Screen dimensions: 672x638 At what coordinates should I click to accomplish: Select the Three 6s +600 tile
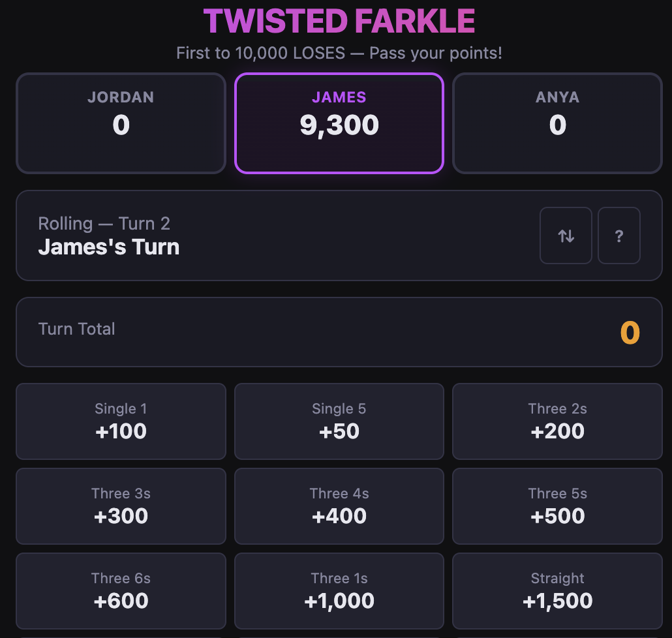click(x=121, y=591)
